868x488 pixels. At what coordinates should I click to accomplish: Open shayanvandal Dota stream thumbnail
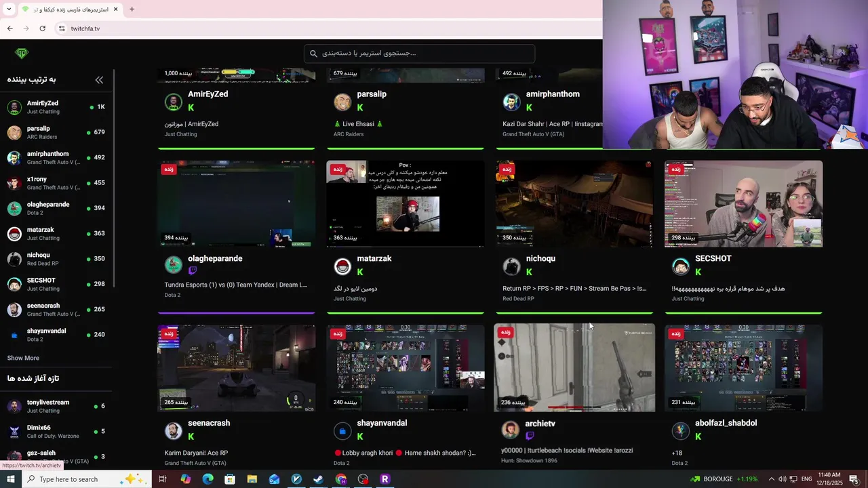[x=406, y=368]
